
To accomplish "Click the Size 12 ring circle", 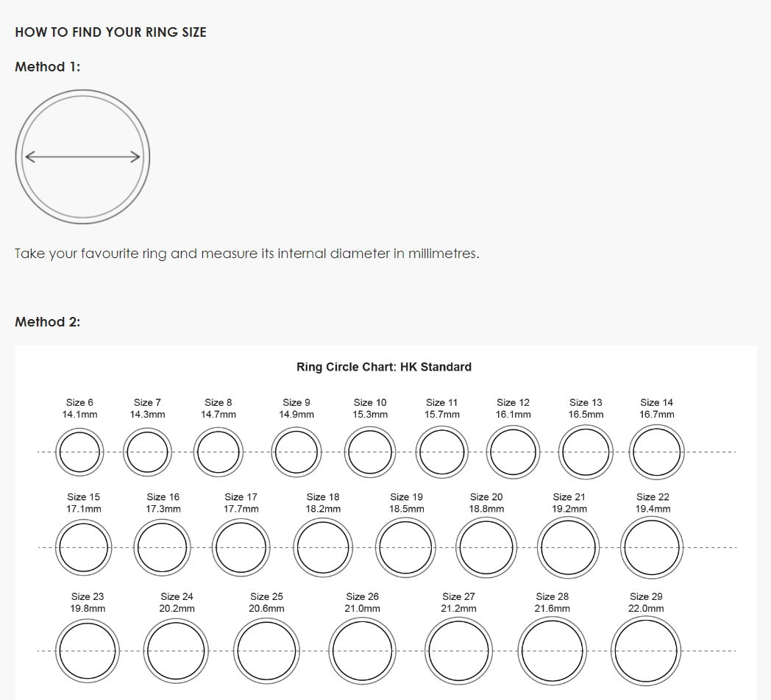I will point(514,452).
